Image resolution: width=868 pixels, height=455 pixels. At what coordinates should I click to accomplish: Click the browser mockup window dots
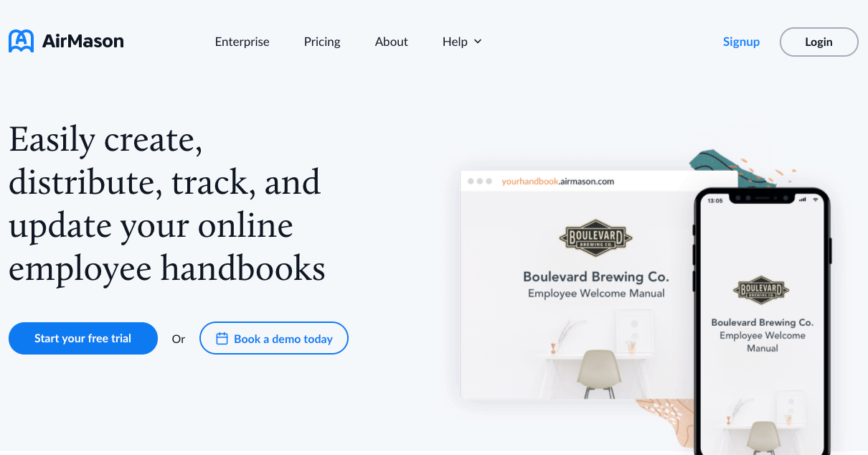tap(480, 182)
